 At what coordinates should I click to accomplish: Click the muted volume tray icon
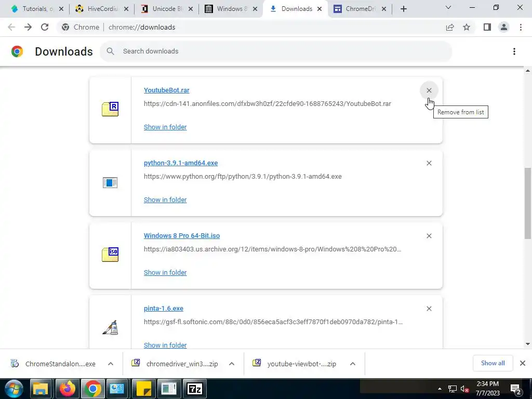pos(465,389)
